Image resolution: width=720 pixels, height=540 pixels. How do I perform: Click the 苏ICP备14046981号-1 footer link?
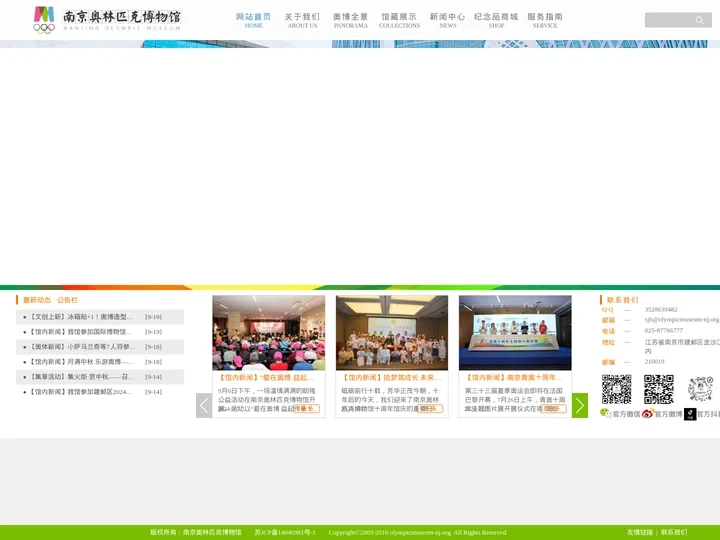coord(285,532)
